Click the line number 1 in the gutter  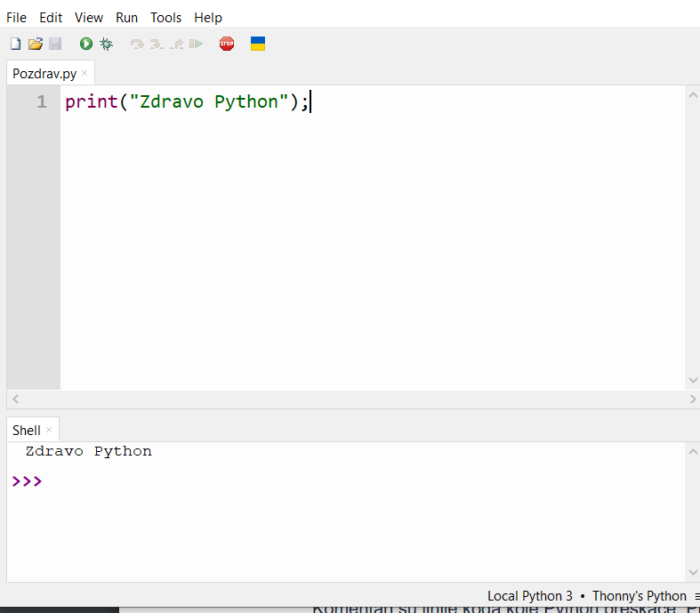(42, 101)
